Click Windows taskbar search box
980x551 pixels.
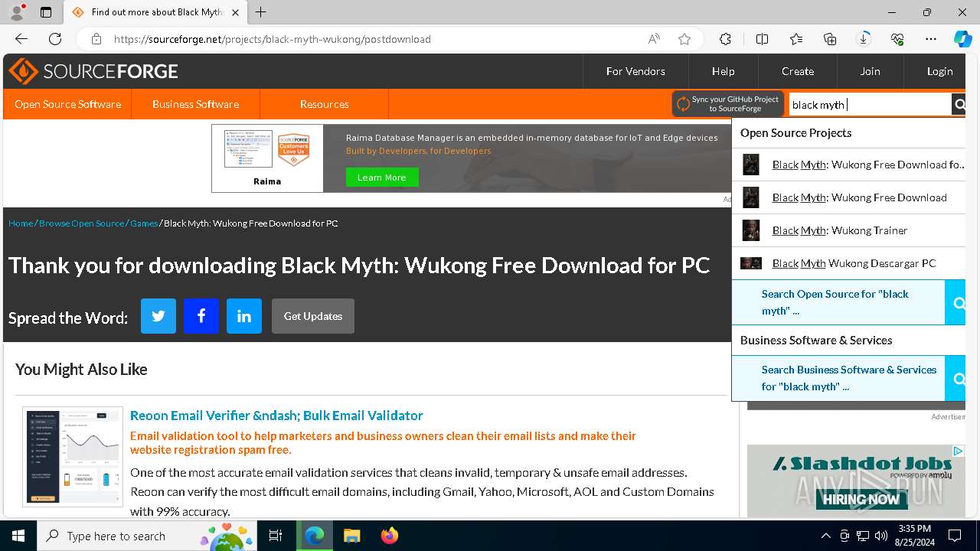[x=145, y=536]
